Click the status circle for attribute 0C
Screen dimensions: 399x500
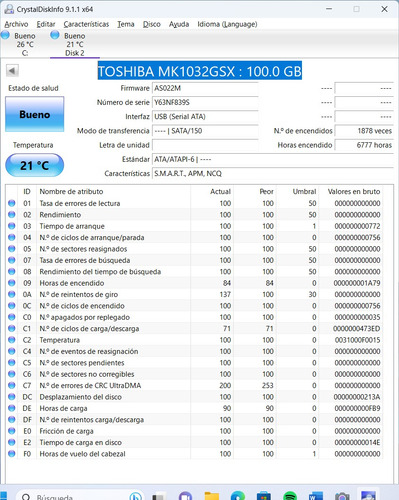click(12, 306)
